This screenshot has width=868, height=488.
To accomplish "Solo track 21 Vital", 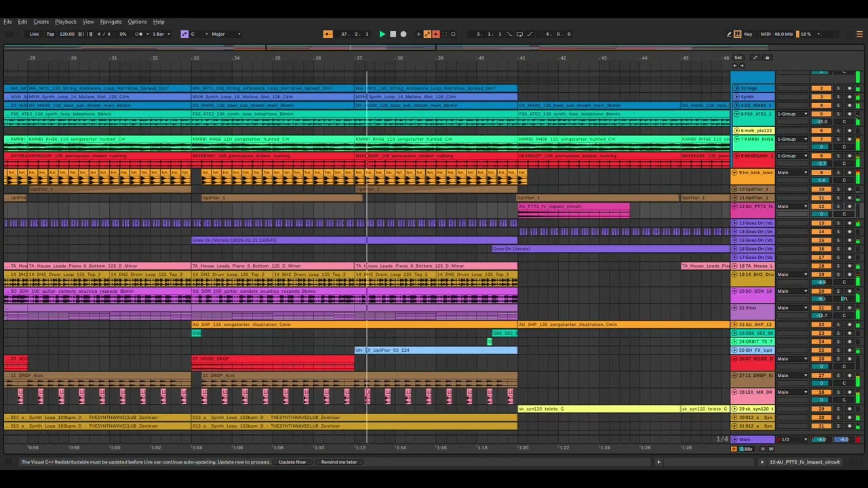I will pyautogui.click(x=838, y=308).
